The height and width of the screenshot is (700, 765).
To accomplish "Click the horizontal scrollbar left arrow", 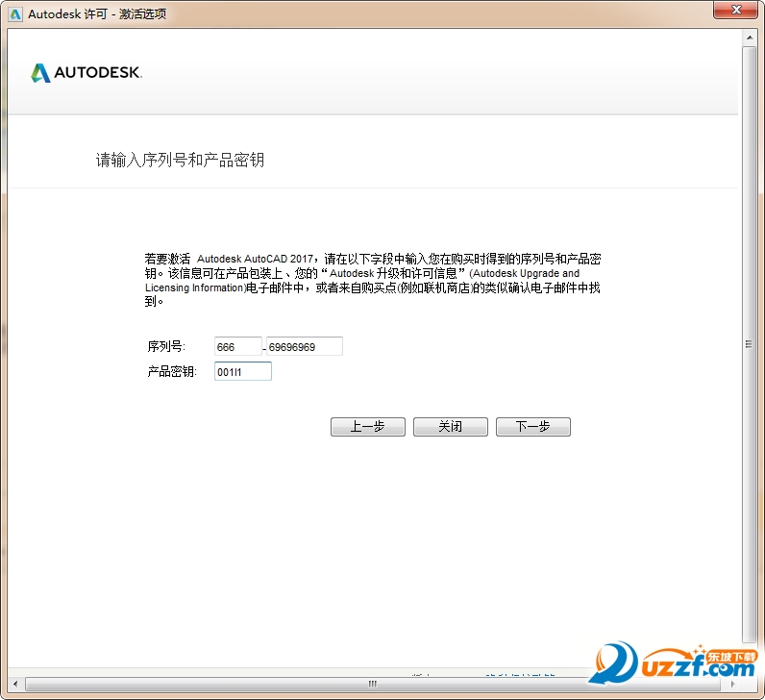I will click(15, 684).
